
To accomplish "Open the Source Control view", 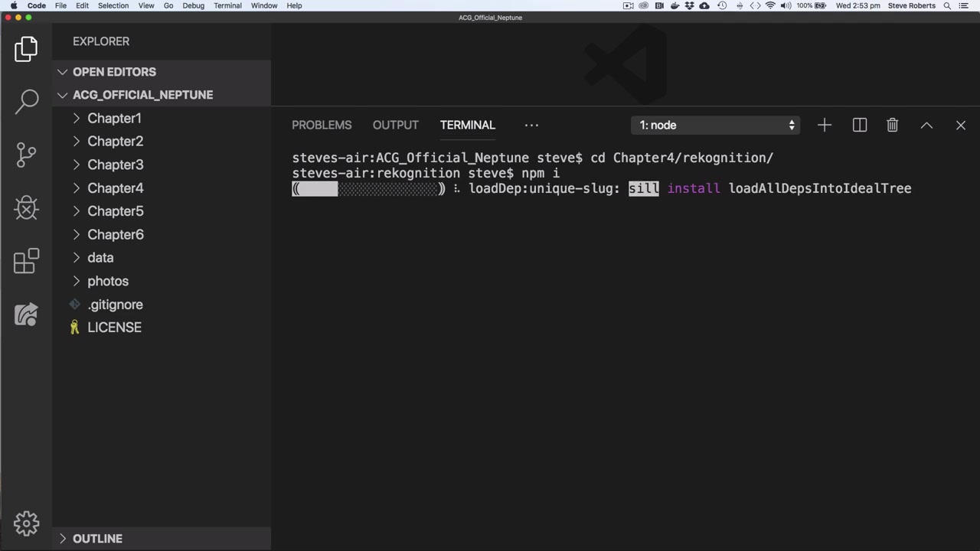I will (x=26, y=155).
